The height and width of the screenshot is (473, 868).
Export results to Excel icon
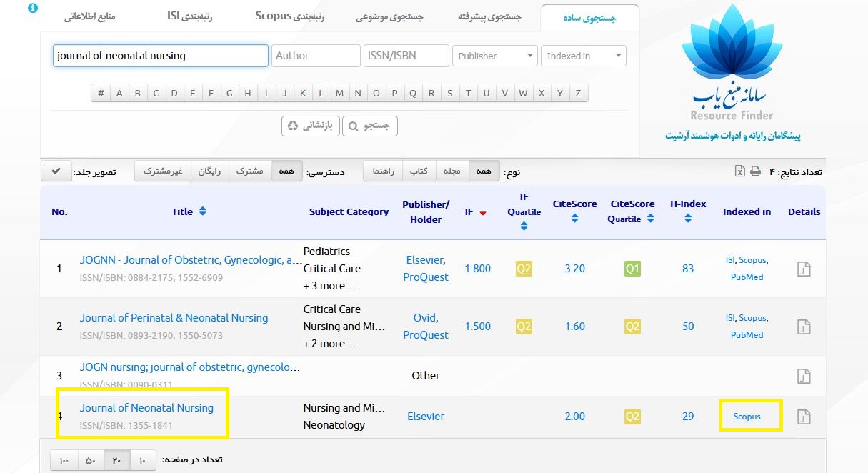(x=741, y=171)
